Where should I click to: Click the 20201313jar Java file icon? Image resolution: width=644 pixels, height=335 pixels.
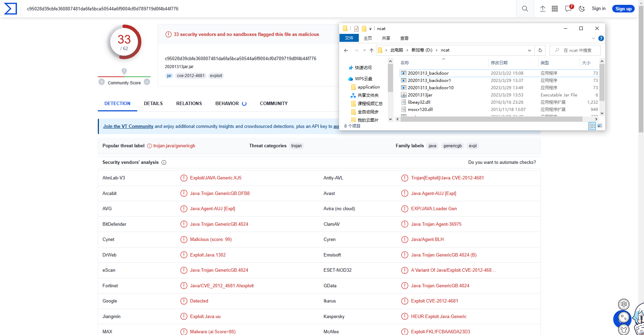(x=403, y=95)
